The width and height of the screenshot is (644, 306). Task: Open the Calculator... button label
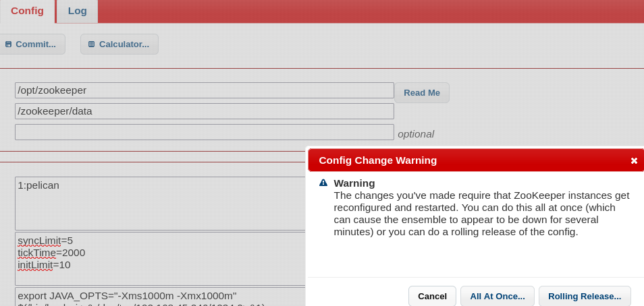coord(124,44)
